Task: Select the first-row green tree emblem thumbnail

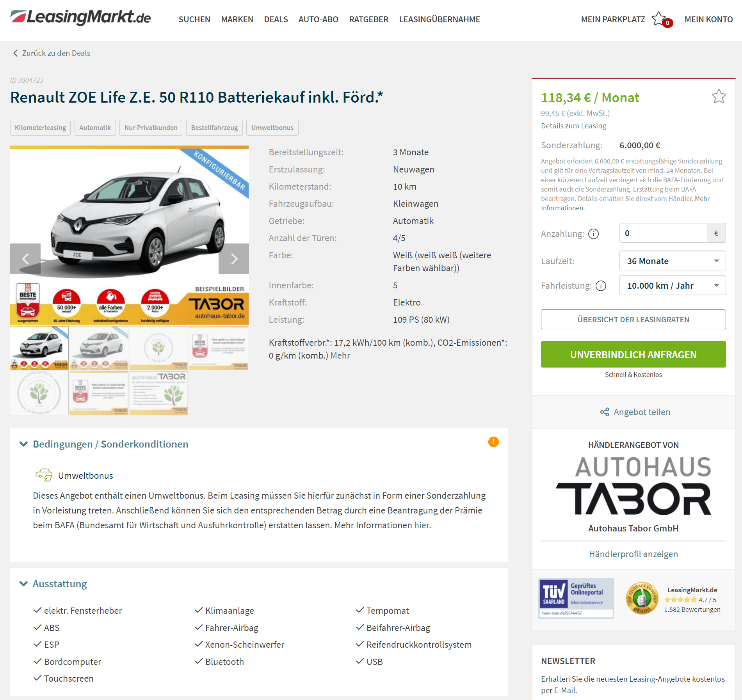Action: [158, 348]
